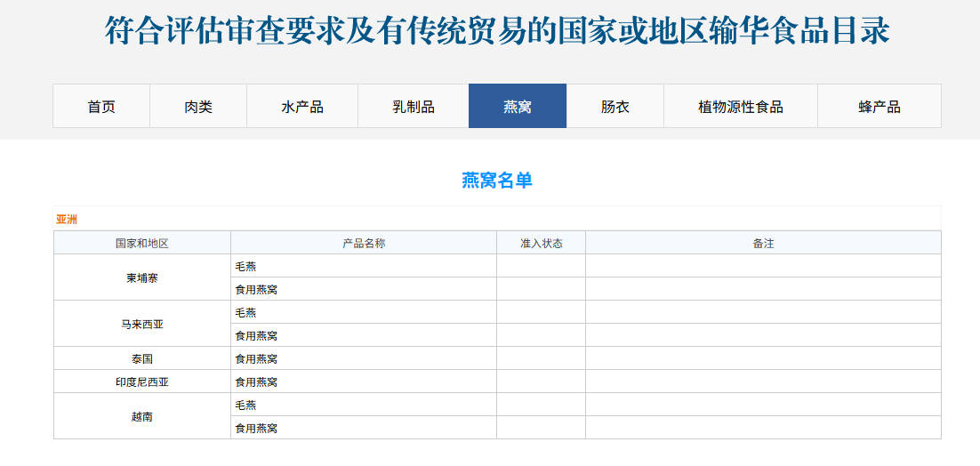Select the 蜂产品 tab
This screenshot has width=980, height=466.
tap(880, 107)
